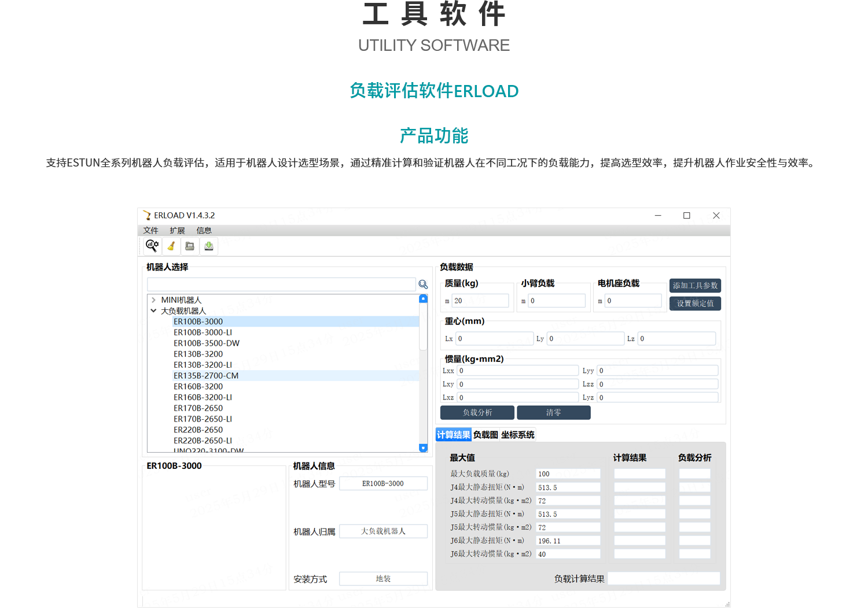Switch to the 坐标系统 tab
This screenshot has width=868, height=610.
[517, 434]
